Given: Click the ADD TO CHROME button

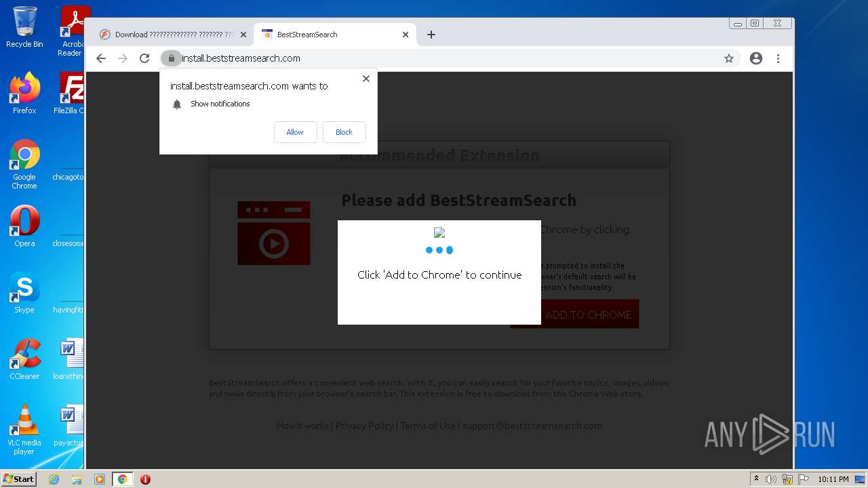Looking at the screenshot, I should point(574,314).
